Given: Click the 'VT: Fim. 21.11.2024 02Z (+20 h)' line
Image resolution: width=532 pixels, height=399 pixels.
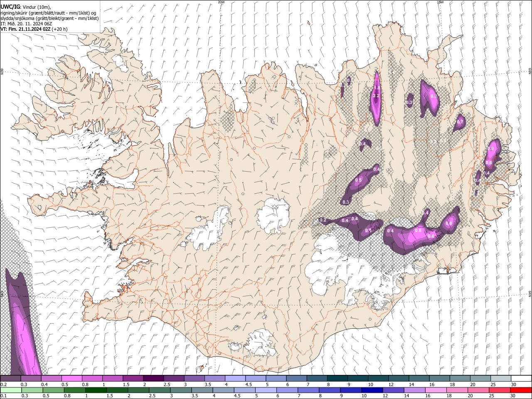Looking at the screenshot, I should tap(34, 29).
